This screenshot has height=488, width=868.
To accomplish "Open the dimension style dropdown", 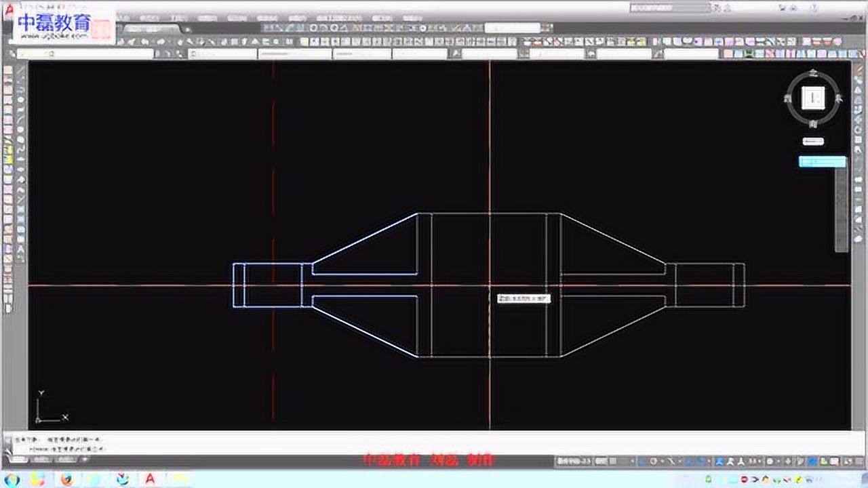I will (x=556, y=54).
